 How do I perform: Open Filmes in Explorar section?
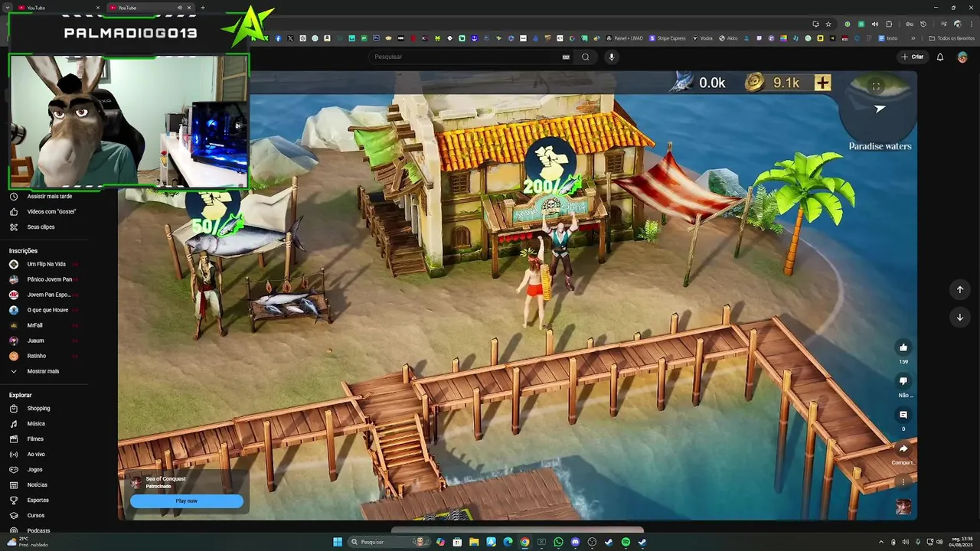tap(35, 439)
